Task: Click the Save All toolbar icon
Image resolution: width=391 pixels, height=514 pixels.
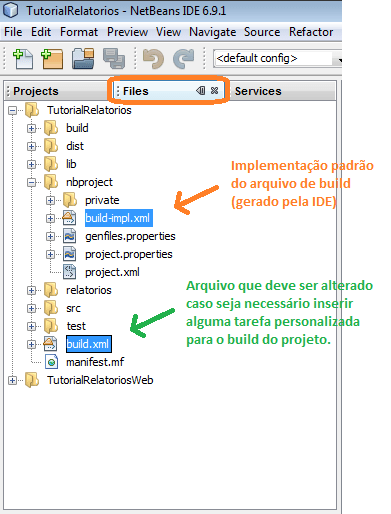Action: tap(114, 58)
